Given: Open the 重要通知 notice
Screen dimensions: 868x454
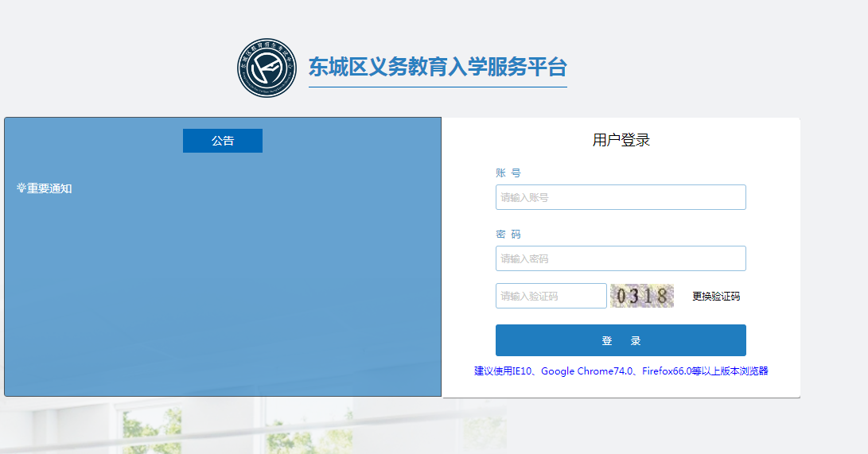Looking at the screenshot, I should pyautogui.click(x=49, y=188).
